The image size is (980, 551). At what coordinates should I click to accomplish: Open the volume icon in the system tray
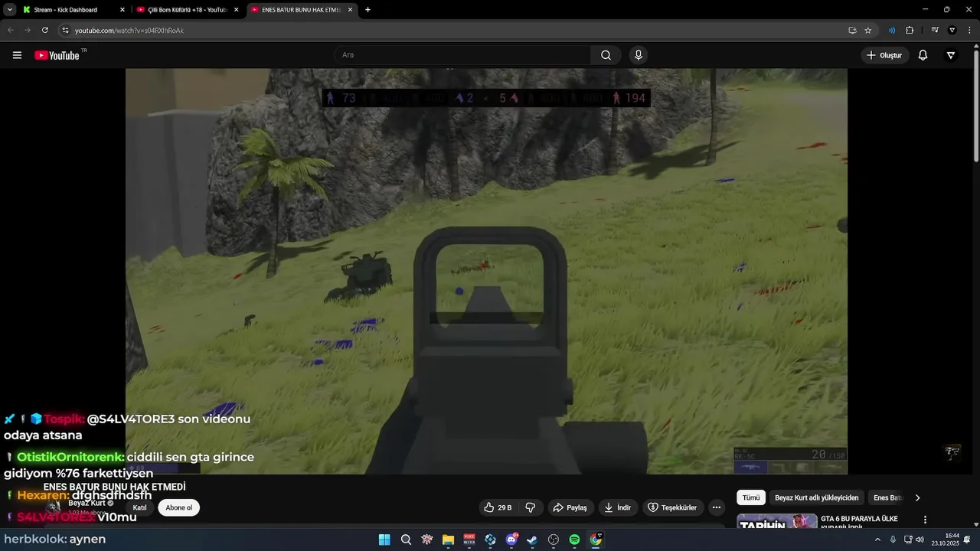coord(920,540)
